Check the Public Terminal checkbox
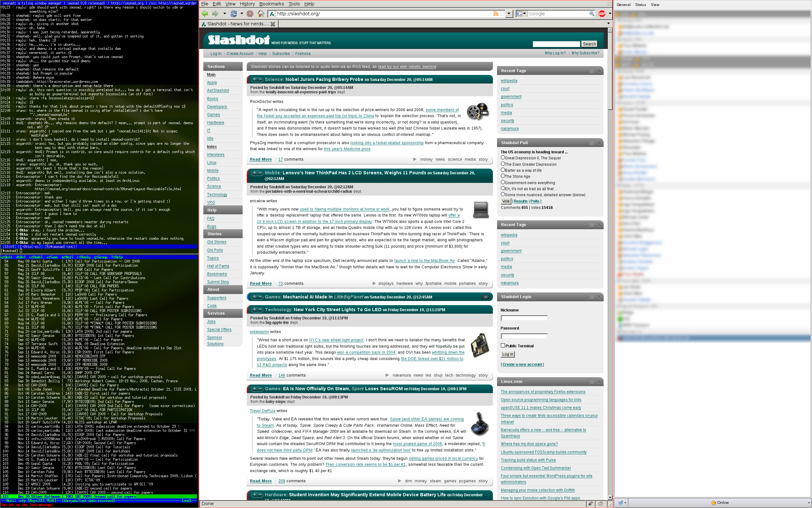The image size is (812, 508). tap(503, 345)
